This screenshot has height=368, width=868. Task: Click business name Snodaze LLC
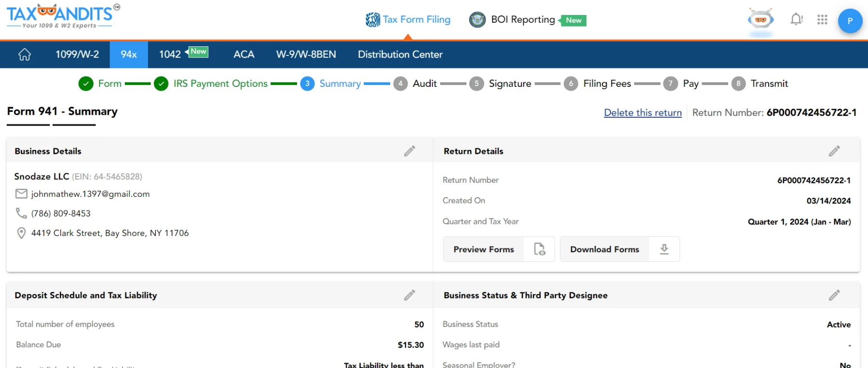(41, 177)
